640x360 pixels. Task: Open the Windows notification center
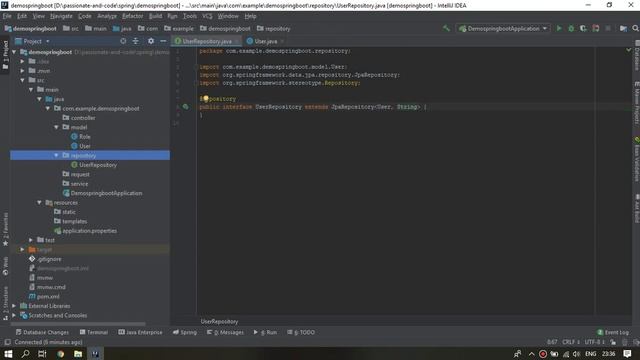pyautogui.click(x=627, y=354)
